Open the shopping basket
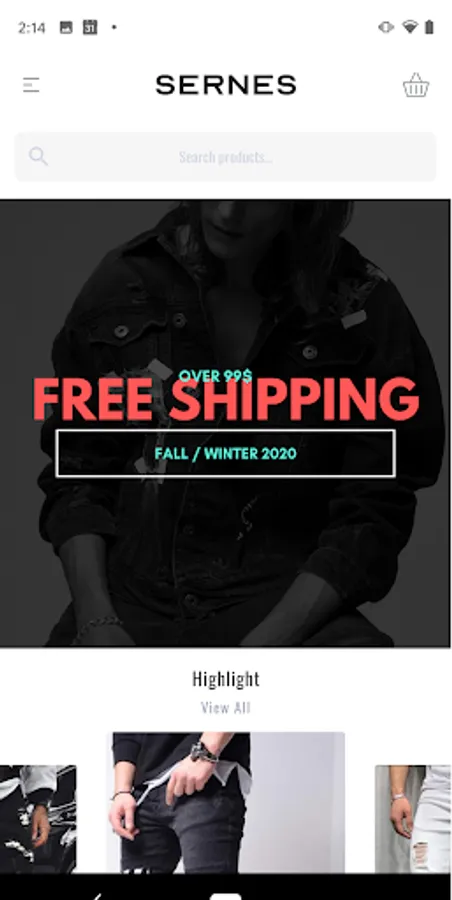The image size is (452, 900). [415, 85]
